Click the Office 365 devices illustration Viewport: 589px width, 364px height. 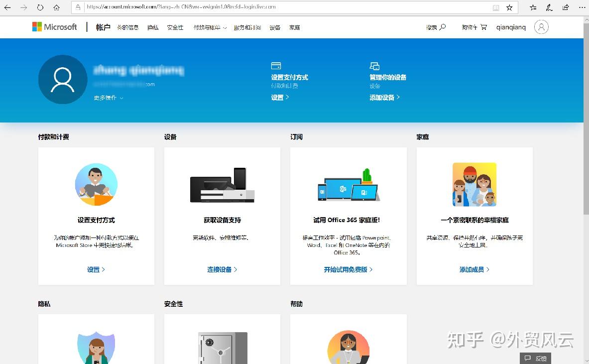(x=349, y=185)
